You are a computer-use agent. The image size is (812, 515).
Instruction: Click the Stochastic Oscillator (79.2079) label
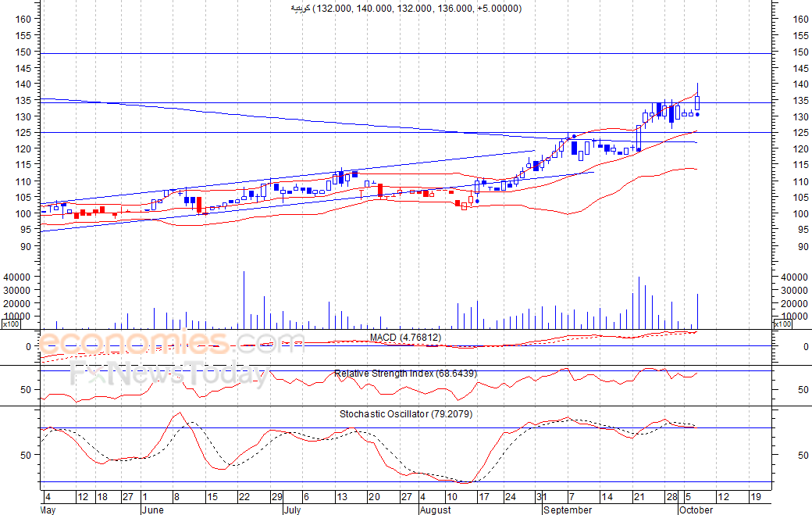pos(406,414)
